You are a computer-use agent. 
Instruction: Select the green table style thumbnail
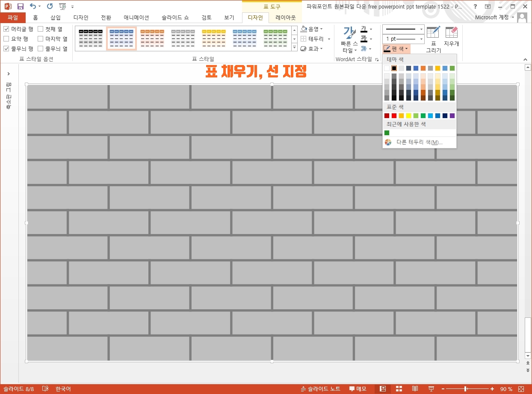point(275,38)
